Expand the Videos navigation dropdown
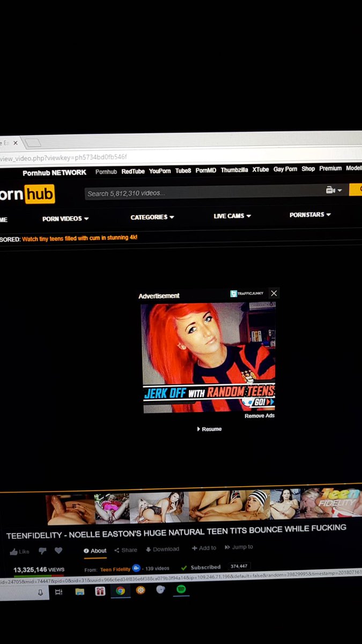 pos(65,219)
